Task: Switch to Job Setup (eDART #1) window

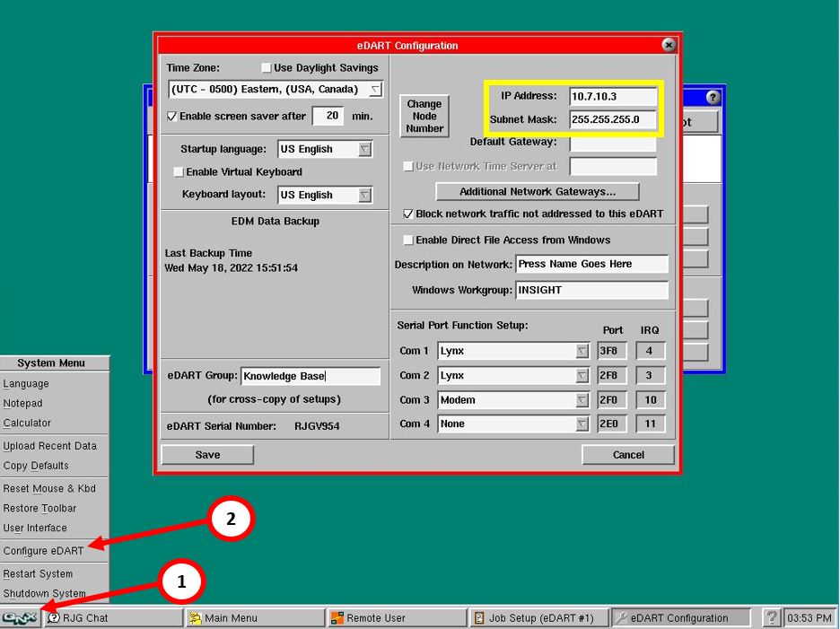Action: click(x=539, y=617)
